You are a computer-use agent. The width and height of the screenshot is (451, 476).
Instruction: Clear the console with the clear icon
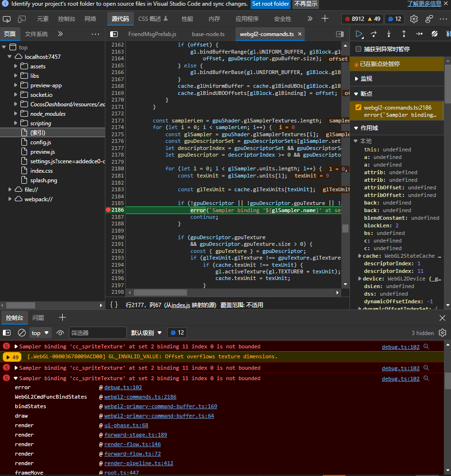[x=22, y=333]
